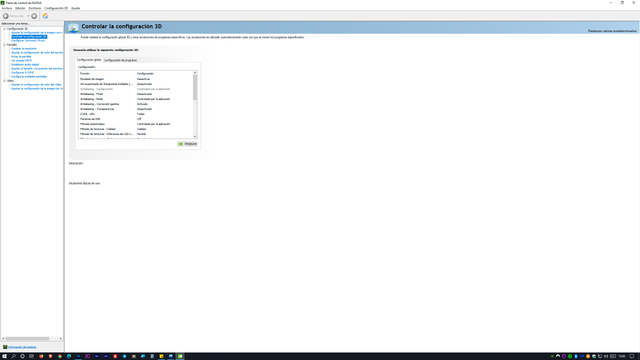Viewport: 640px width, 360px height.
Task: Collapse the Configuración 3D tree node
Action: (x=4, y=29)
